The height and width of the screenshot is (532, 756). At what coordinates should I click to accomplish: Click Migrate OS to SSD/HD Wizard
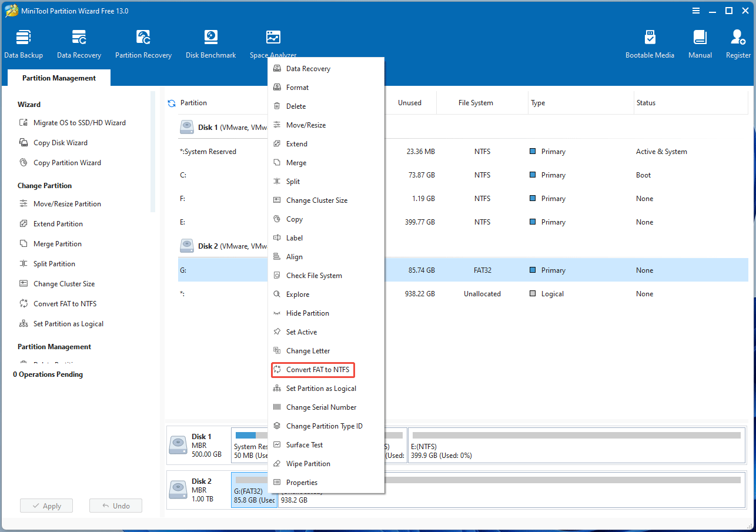pyautogui.click(x=79, y=123)
